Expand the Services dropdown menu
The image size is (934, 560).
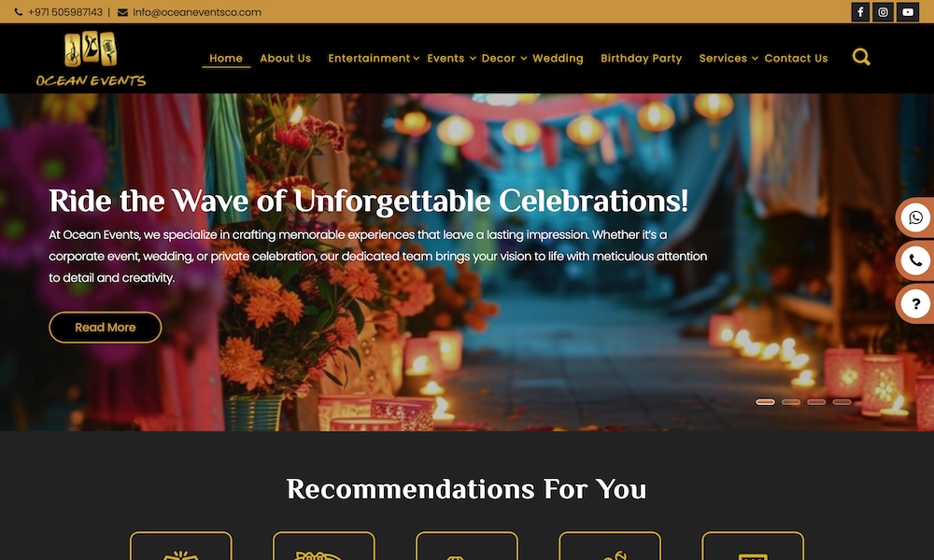[728, 58]
